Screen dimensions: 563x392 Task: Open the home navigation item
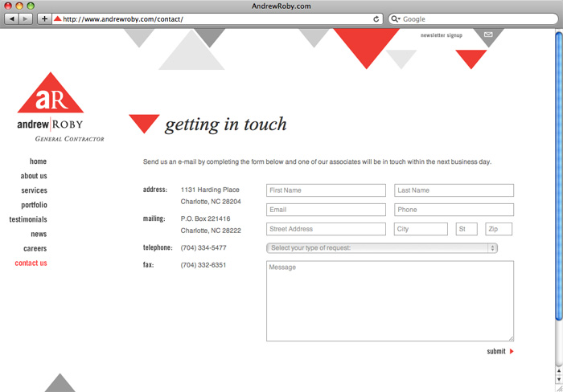pos(38,161)
